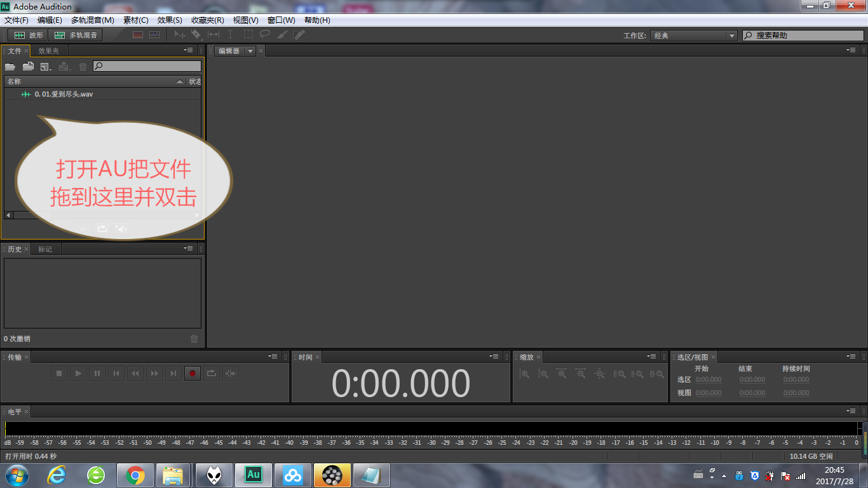868x488 pixels.
Task: Click the 视图 持续时间 time value
Action: tap(796, 393)
